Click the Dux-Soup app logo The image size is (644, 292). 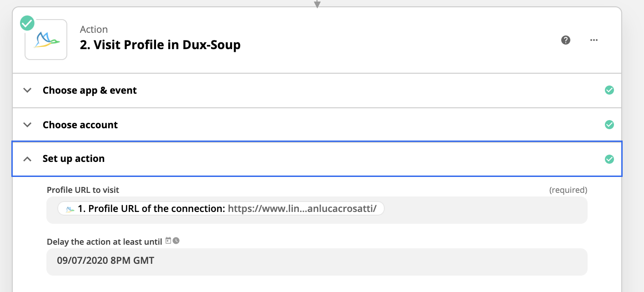46,40
